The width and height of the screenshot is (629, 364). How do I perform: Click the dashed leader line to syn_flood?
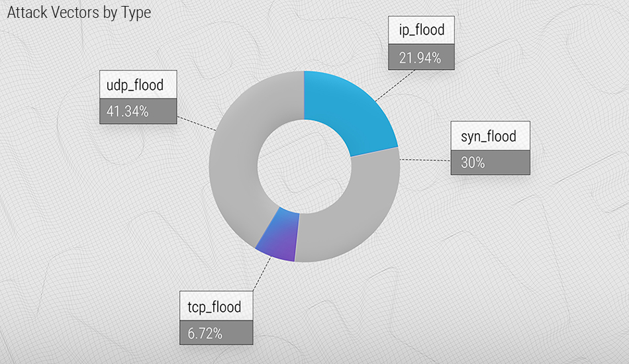point(425,160)
